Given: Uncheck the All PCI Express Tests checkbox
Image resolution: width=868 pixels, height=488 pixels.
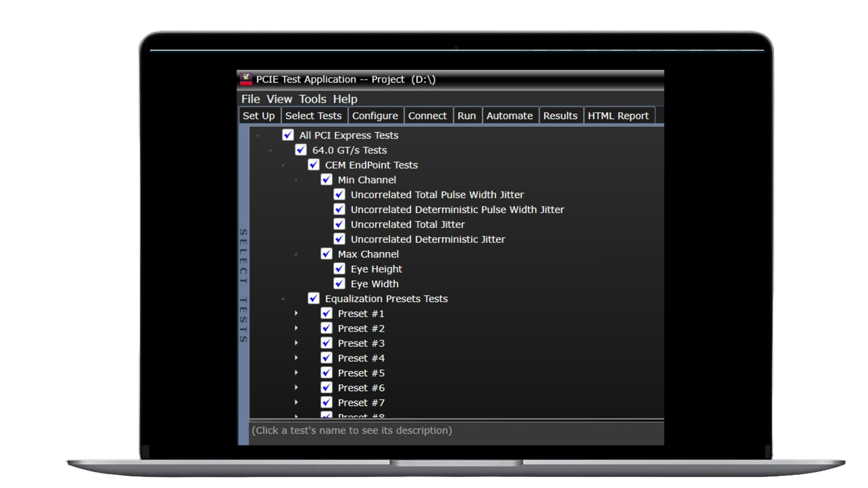Looking at the screenshot, I should click(x=288, y=135).
